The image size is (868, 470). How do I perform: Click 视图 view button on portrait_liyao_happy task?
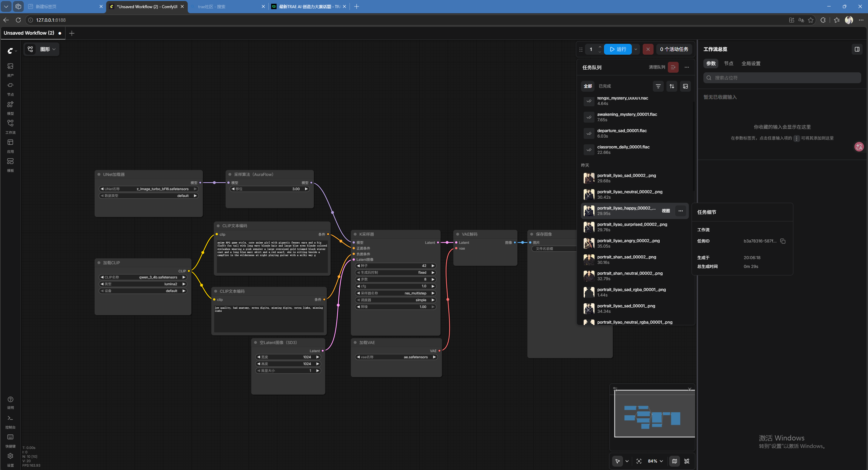(x=666, y=211)
